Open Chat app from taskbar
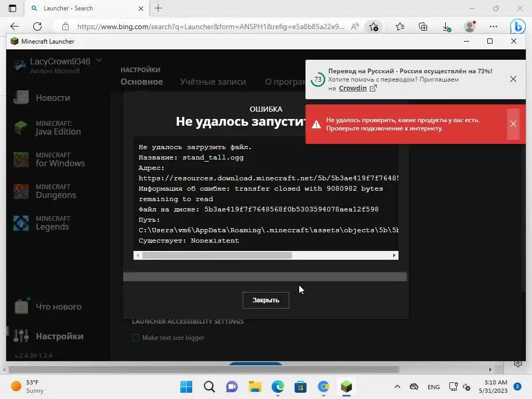 tap(232, 387)
